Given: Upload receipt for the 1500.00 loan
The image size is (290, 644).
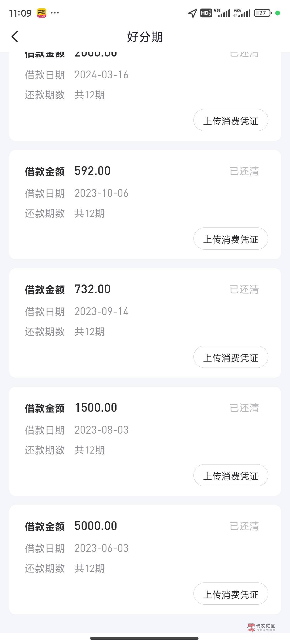Looking at the screenshot, I should (230, 475).
